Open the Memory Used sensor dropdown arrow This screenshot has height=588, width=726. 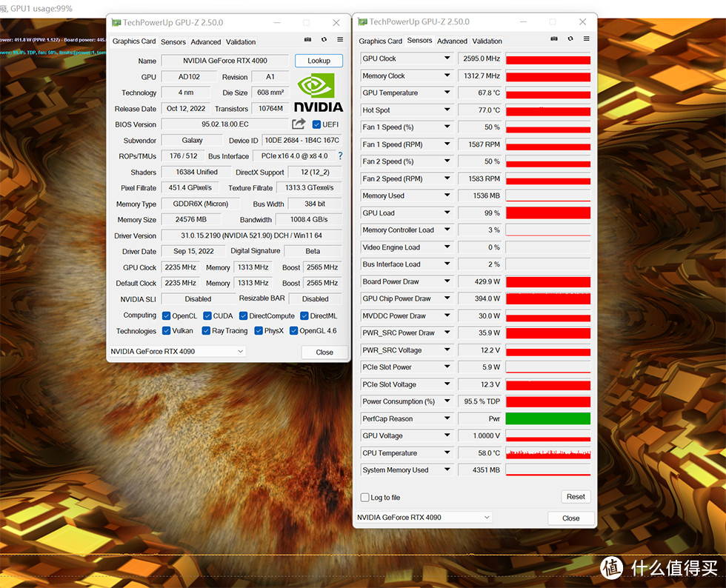click(447, 196)
